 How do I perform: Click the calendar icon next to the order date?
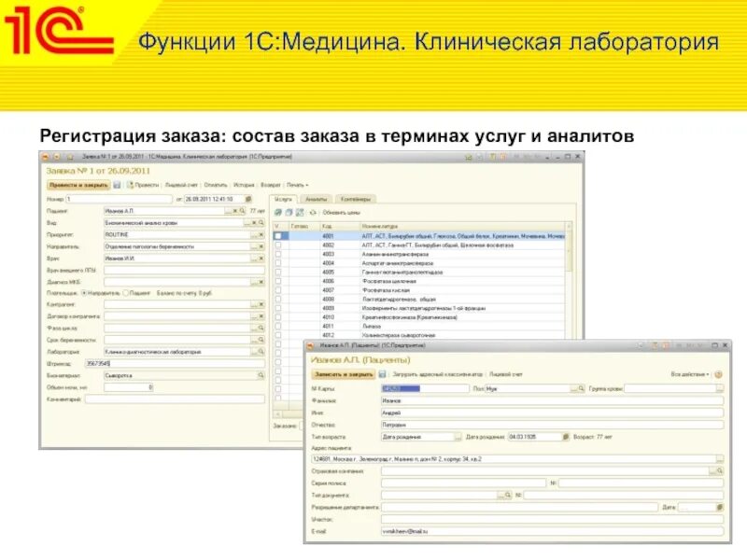(x=248, y=199)
